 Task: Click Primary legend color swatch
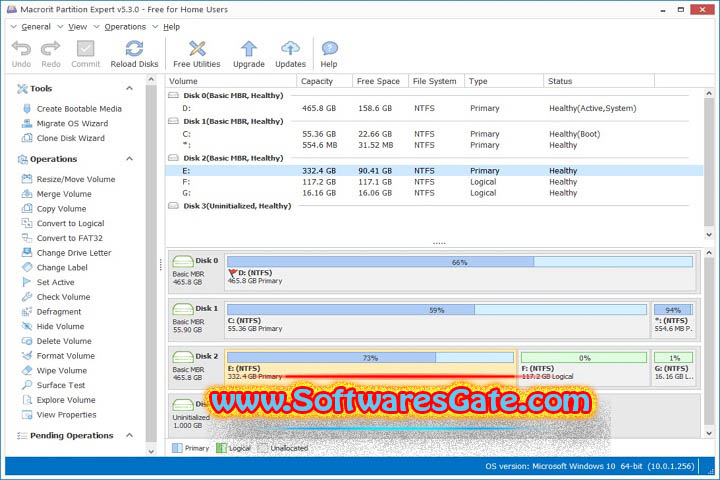[x=177, y=448]
